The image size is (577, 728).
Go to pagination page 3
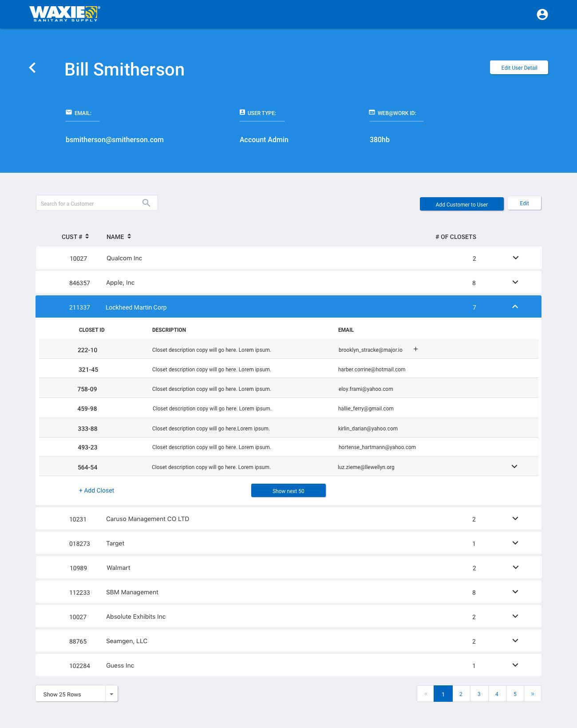click(x=479, y=694)
